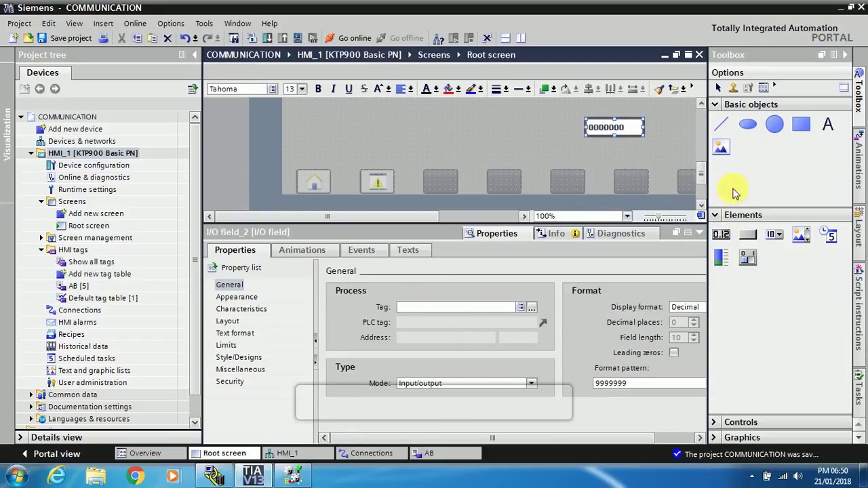
Task: Click the Go online button
Action: [348, 38]
